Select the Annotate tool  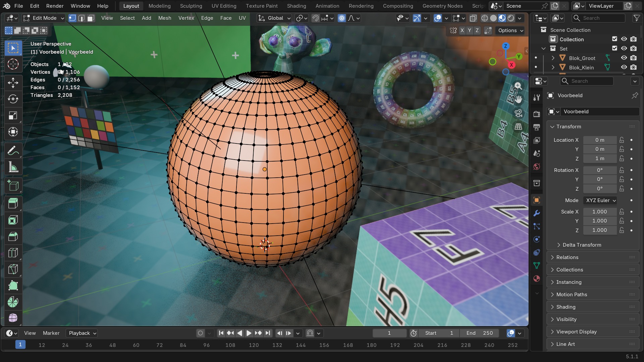(13, 151)
